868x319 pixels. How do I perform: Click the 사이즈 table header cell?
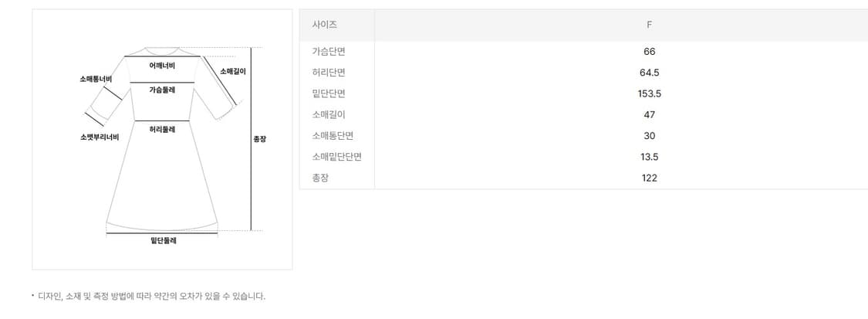(325, 25)
